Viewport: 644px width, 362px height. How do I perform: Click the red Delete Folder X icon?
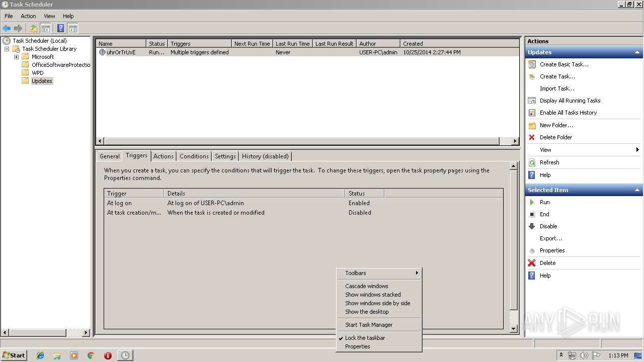pyautogui.click(x=532, y=137)
